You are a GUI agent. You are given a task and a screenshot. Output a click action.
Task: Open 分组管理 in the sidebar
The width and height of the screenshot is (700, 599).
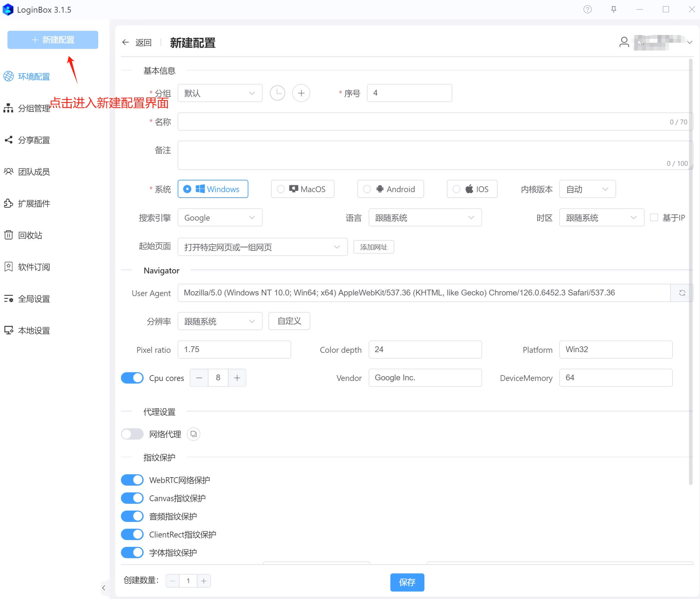click(34, 109)
